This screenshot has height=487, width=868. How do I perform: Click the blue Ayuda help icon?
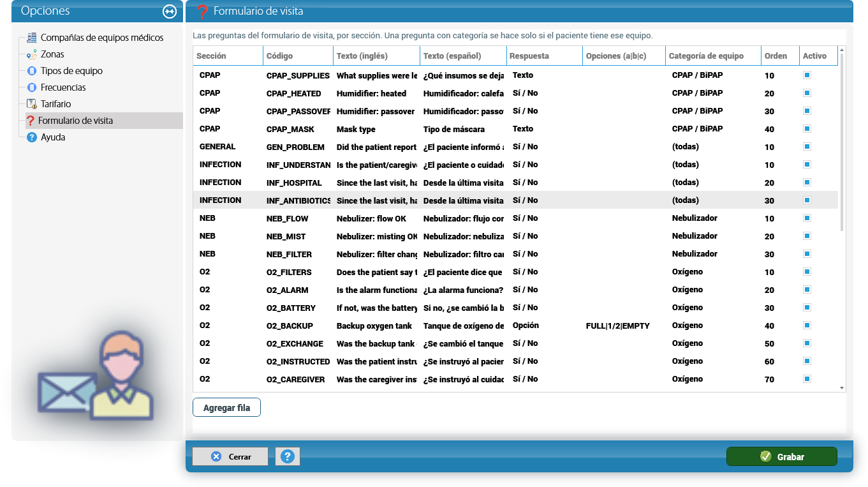point(32,137)
